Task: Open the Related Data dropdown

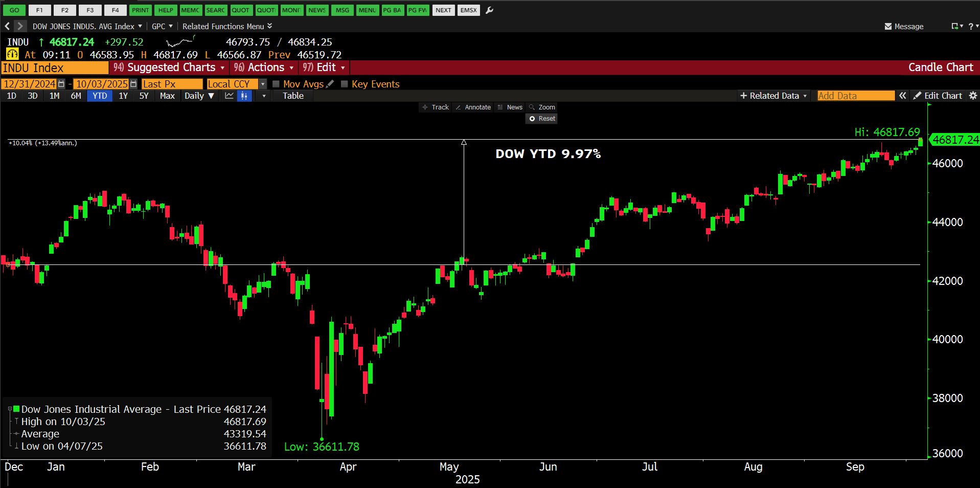Action: click(x=773, y=96)
